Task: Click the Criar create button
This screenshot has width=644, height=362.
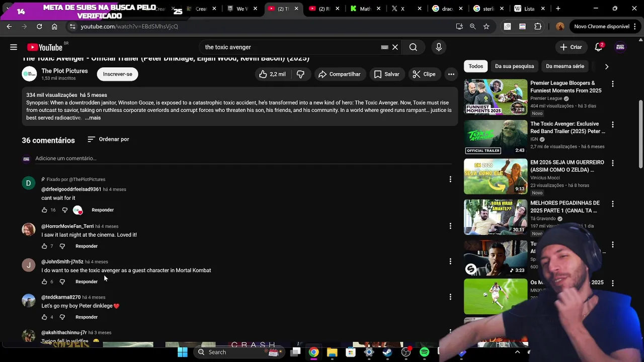Action: coord(571,47)
